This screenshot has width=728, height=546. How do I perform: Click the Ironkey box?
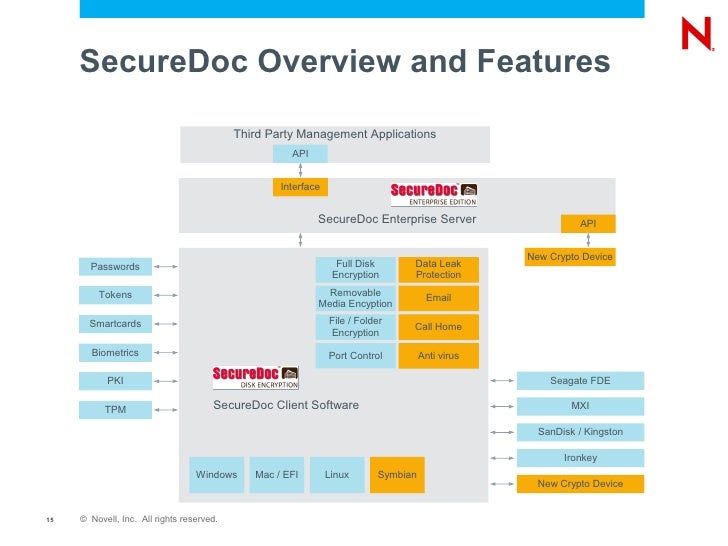click(x=580, y=458)
